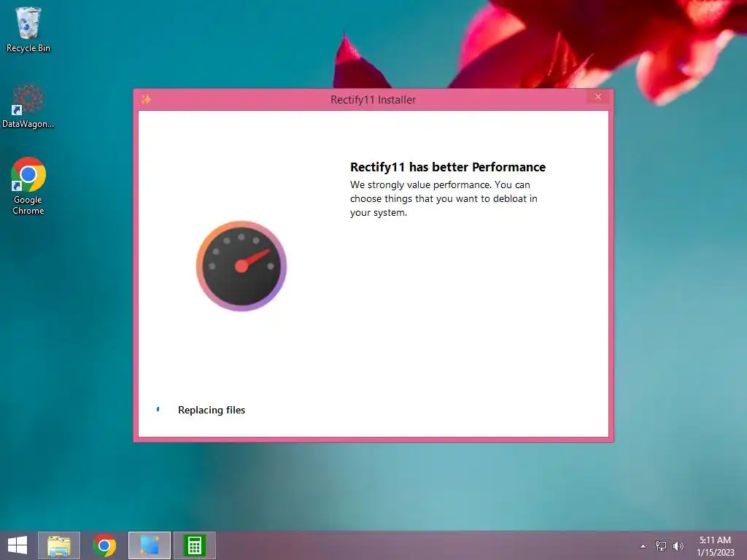The image size is (747, 560).
Task: Open the Windows Start button
Action: (x=18, y=545)
